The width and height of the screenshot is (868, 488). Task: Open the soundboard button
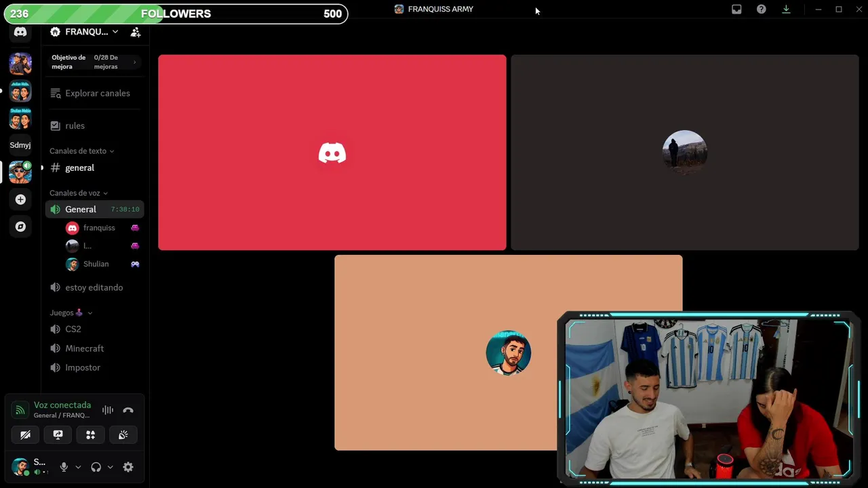pos(123,434)
